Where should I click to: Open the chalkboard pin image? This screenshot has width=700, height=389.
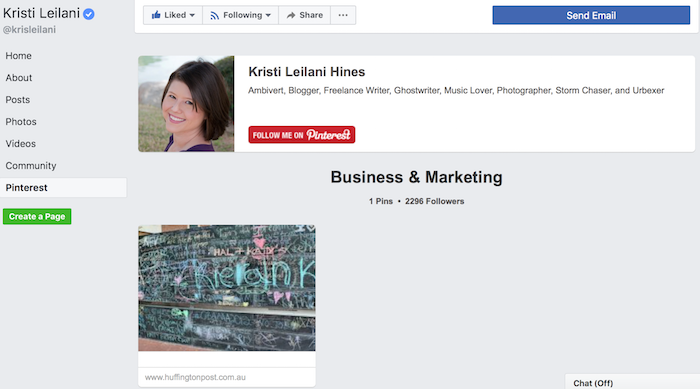[x=227, y=288]
